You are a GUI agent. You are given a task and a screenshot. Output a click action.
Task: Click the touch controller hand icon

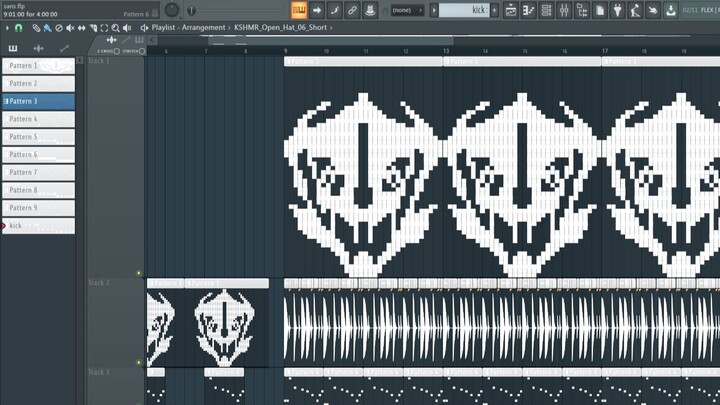point(653,10)
